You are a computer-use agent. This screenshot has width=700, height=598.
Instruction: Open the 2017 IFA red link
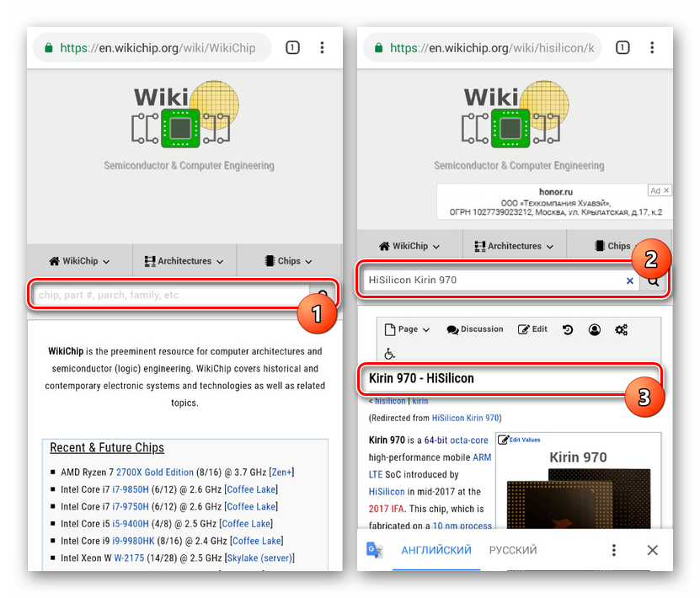click(386, 509)
